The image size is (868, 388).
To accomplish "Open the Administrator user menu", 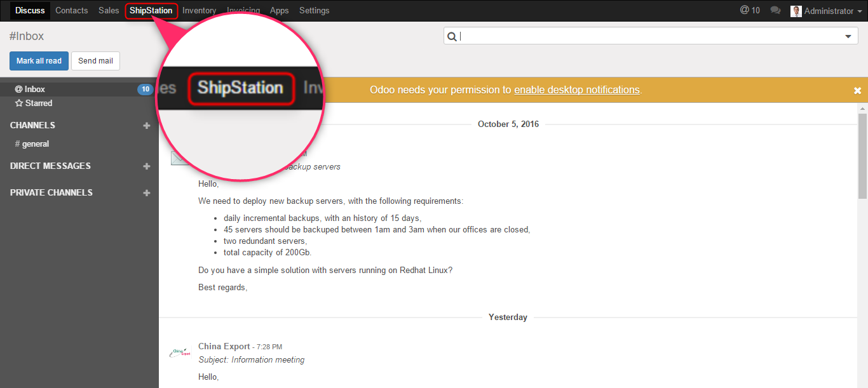I will [824, 11].
